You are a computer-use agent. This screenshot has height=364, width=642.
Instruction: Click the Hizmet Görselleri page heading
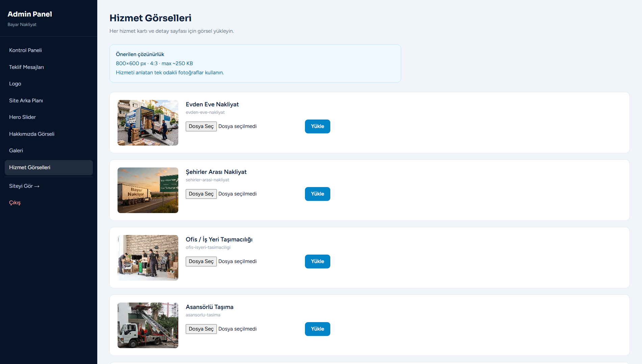click(x=150, y=18)
